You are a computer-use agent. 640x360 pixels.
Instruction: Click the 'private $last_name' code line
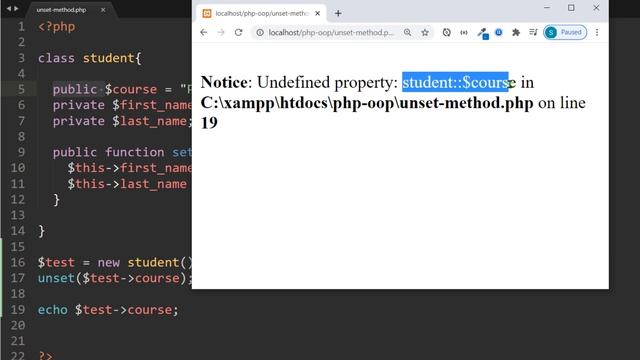click(122, 121)
